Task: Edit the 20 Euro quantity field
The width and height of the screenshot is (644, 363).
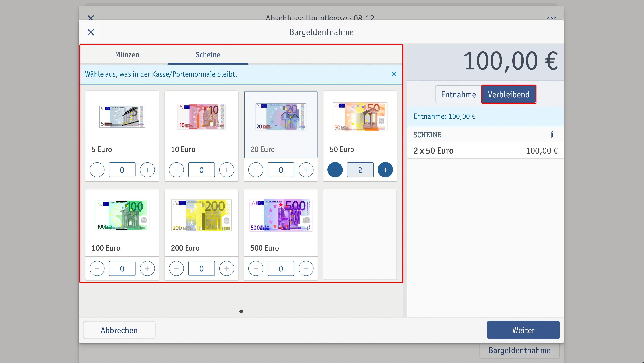Action: (x=281, y=170)
